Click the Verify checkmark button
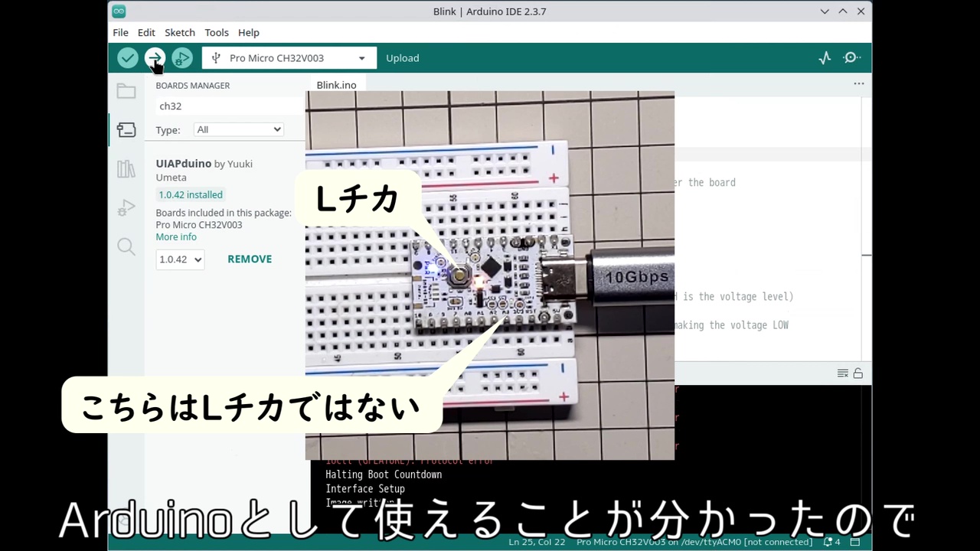The height and width of the screenshot is (551, 980). [127, 58]
